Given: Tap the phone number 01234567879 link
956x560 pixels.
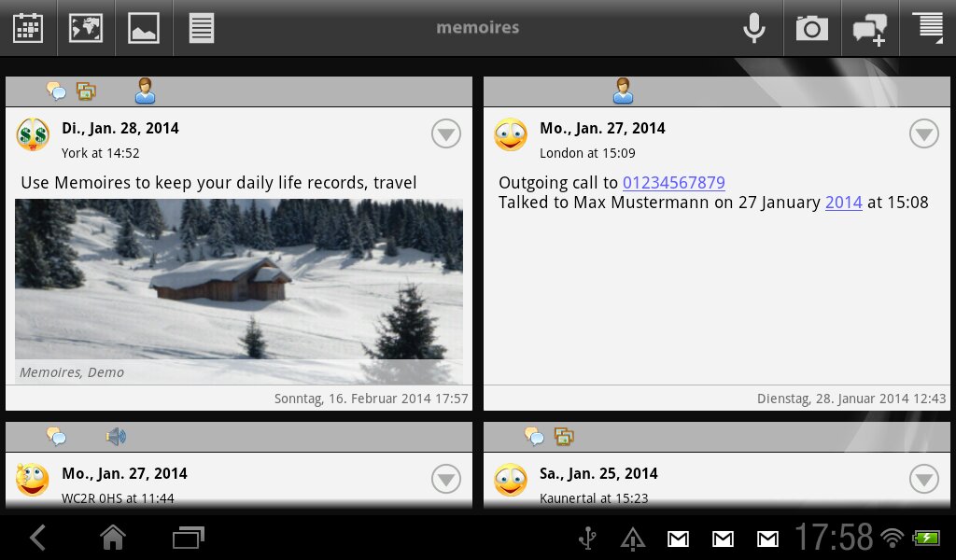Looking at the screenshot, I should click(673, 183).
